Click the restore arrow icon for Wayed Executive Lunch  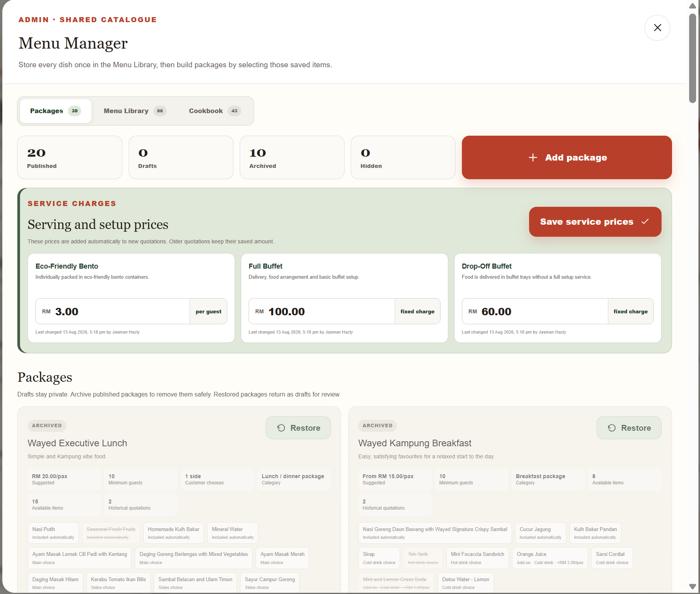281,428
